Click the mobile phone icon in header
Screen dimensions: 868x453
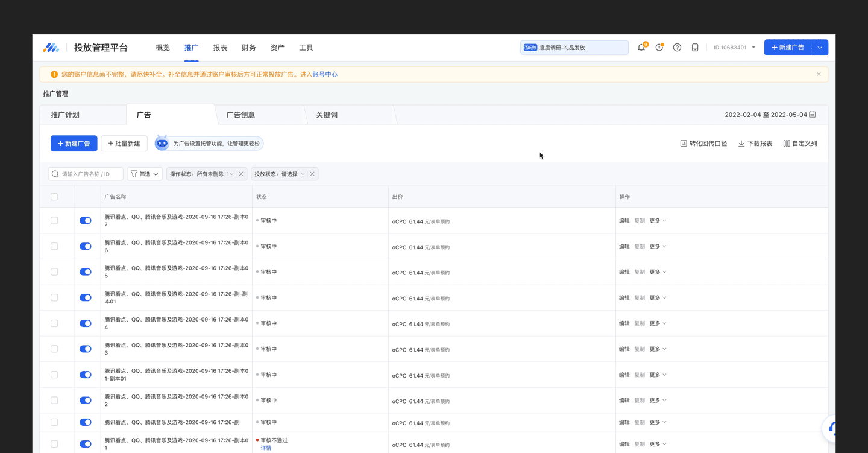[695, 48]
